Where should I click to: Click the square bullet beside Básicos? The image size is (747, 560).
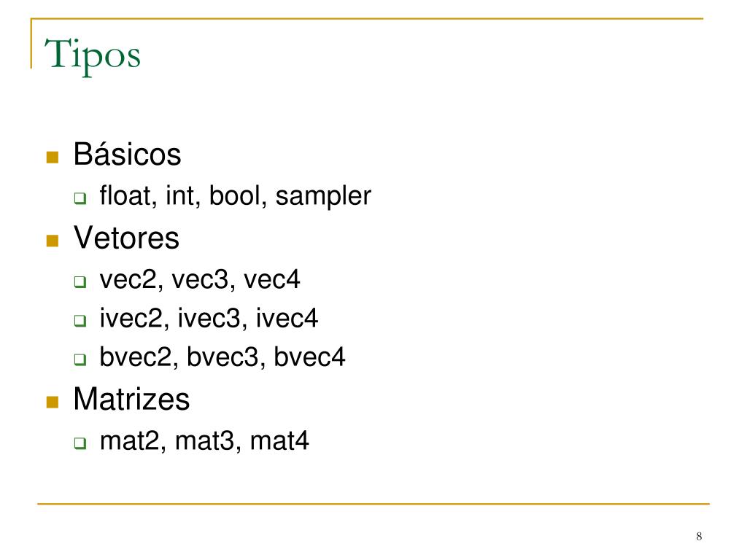[53, 157]
